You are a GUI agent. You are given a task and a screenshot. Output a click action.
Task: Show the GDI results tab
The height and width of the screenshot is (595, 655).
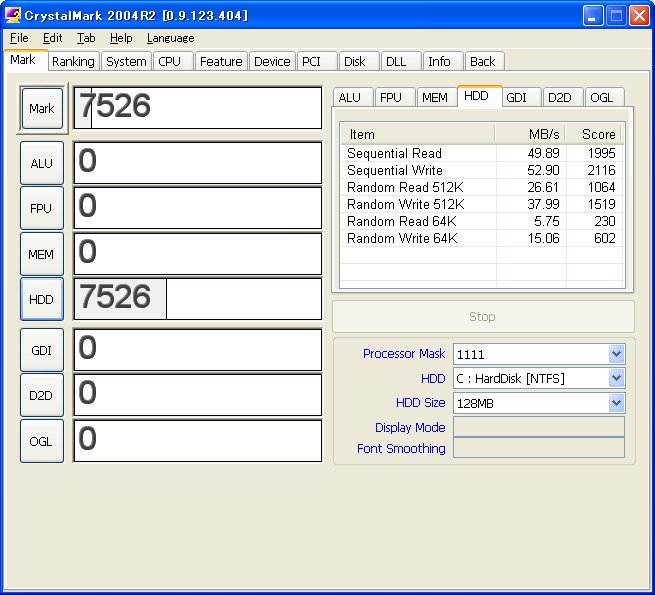pos(521,97)
